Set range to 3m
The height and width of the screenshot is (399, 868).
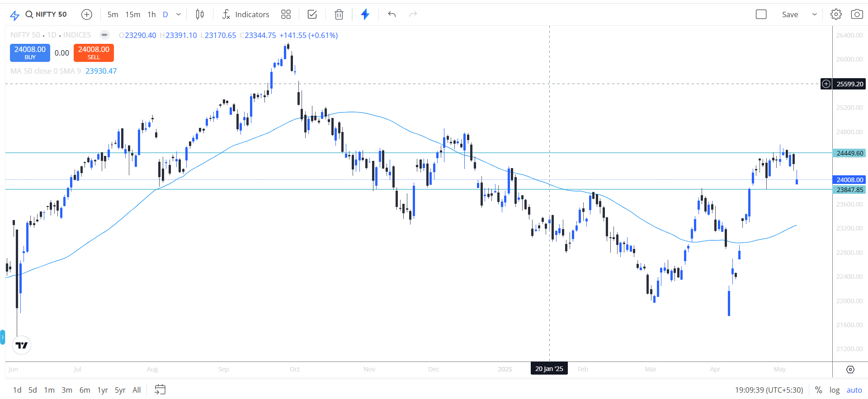67,390
